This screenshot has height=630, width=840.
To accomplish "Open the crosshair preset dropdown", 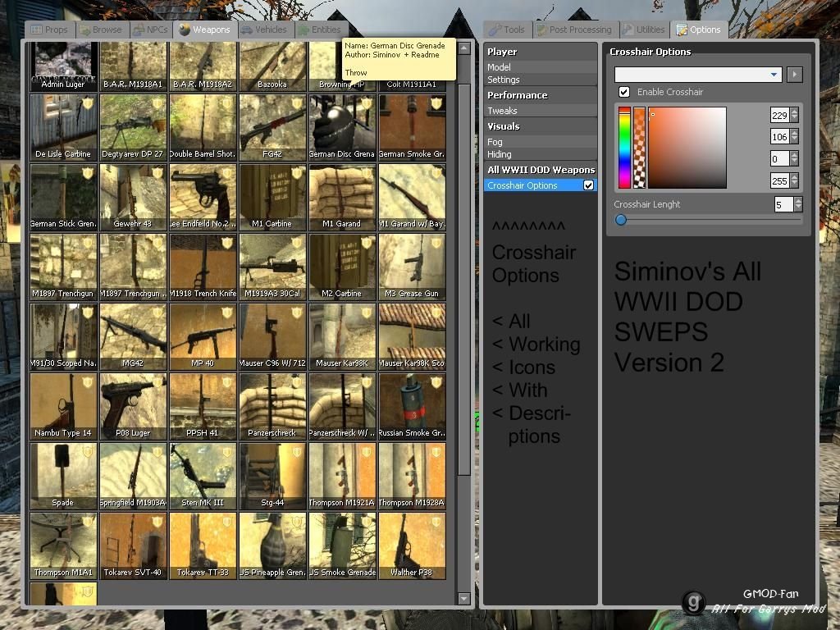I will (698, 75).
